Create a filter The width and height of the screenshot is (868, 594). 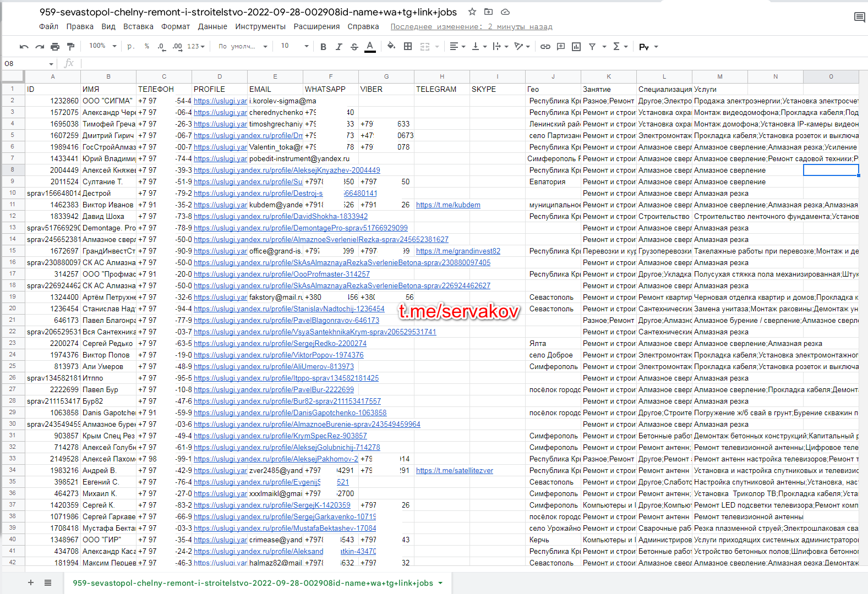[592, 47]
